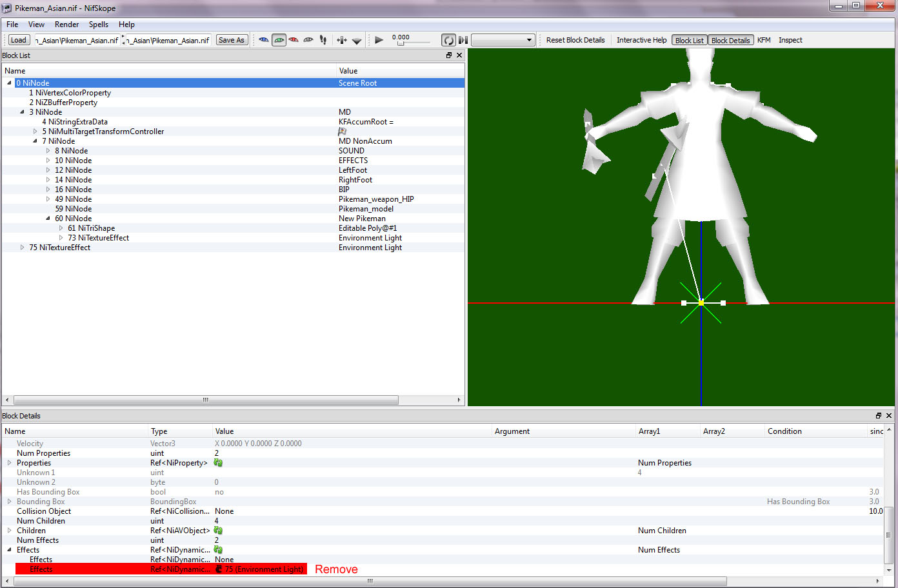The width and height of the screenshot is (898, 588).
Task: Collapse the Effects array in Block Details
Action: (x=9, y=550)
